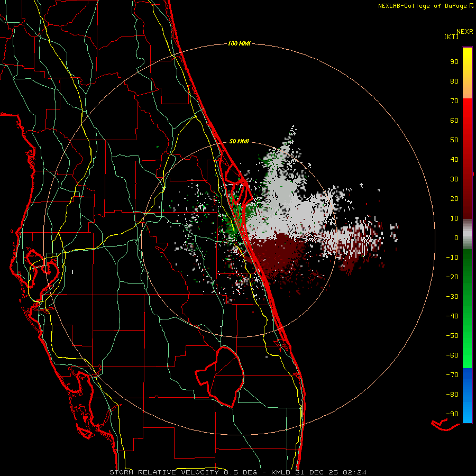
Task: Click the KMLB station identifier in the caption
Action: [281, 472]
